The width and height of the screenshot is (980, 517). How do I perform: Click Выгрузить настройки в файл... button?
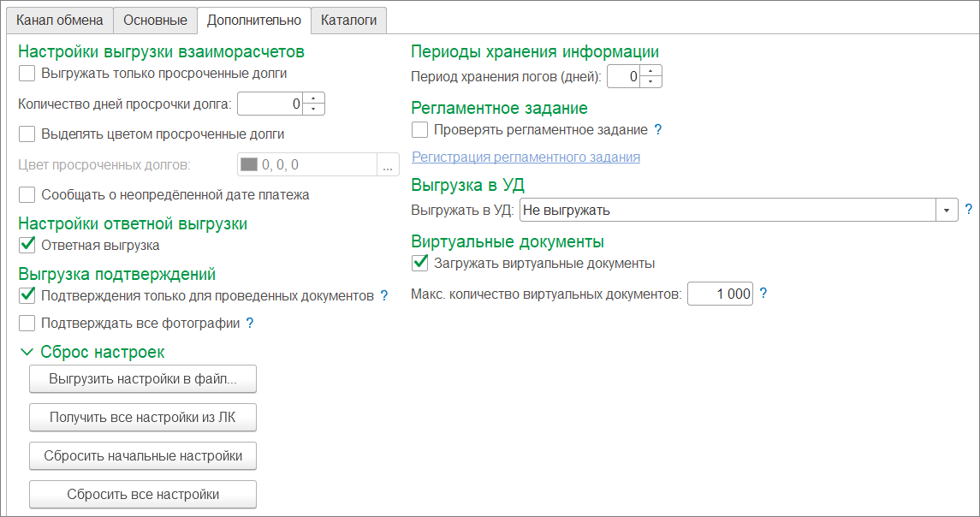tap(142, 379)
